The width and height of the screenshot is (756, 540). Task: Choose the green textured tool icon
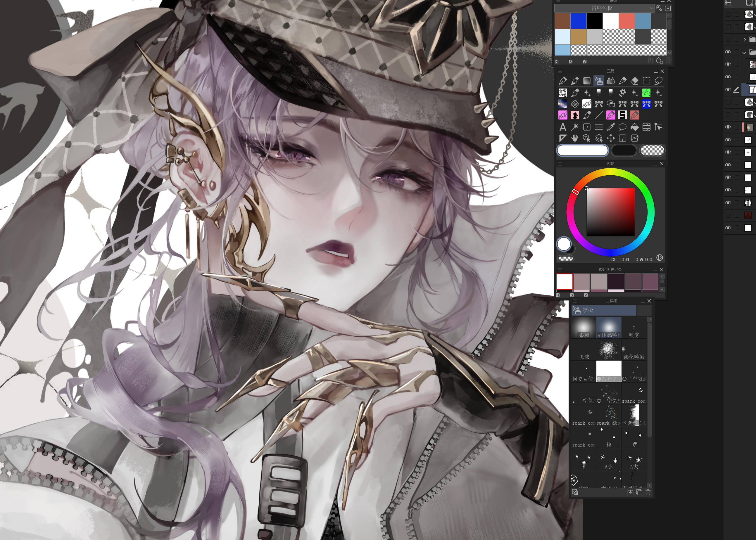(646, 92)
